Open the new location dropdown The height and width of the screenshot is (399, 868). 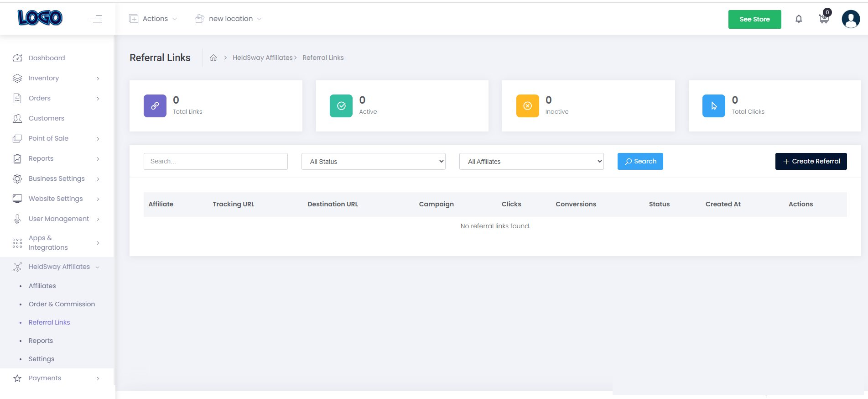click(229, 19)
